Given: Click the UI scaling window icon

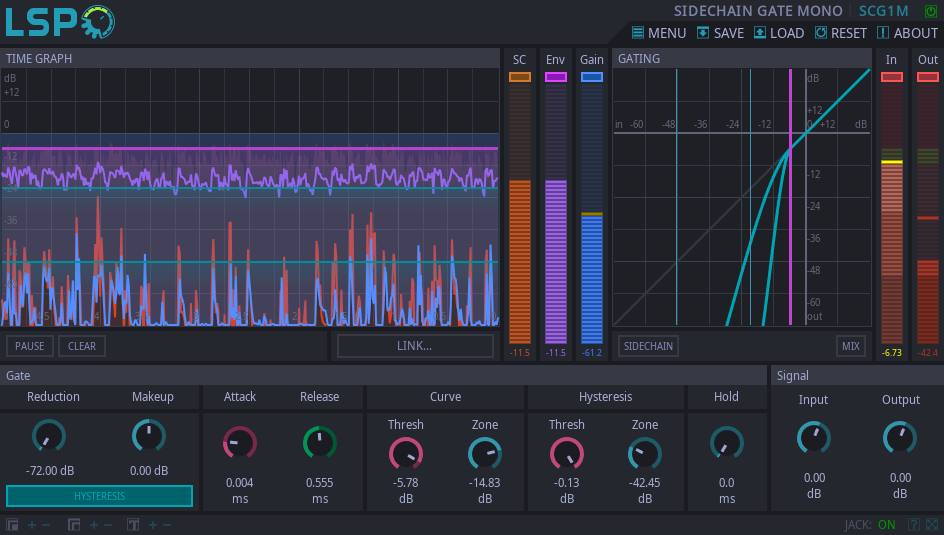Looking at the screenshot, I should click(12, 525).
